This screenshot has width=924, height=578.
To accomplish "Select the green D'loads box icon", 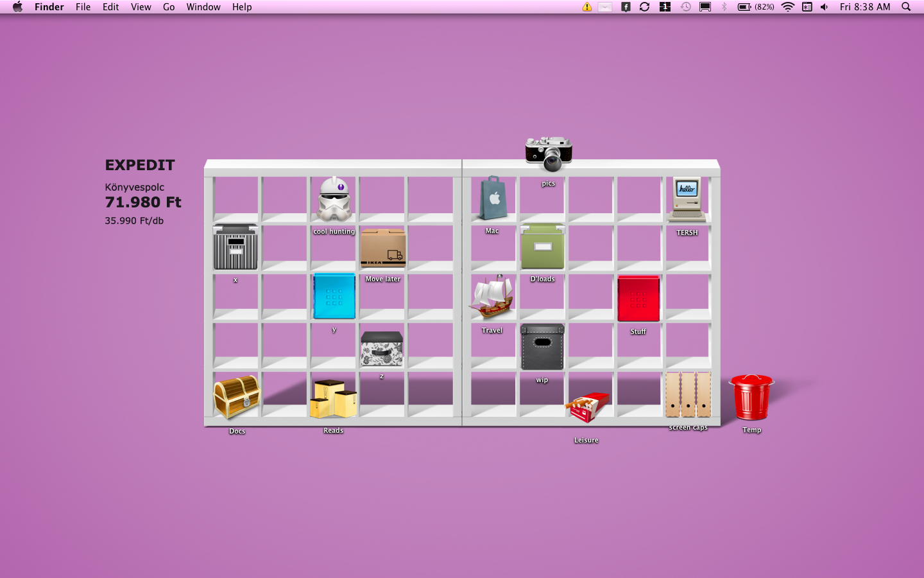I will (542, 247).
